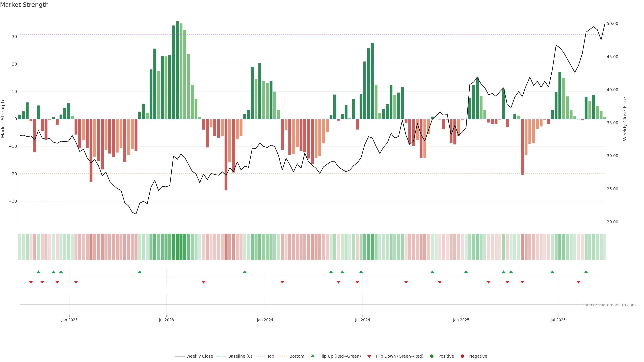Click the 50.00 label on right axis
644x362 pixels.
pos(612,24)
